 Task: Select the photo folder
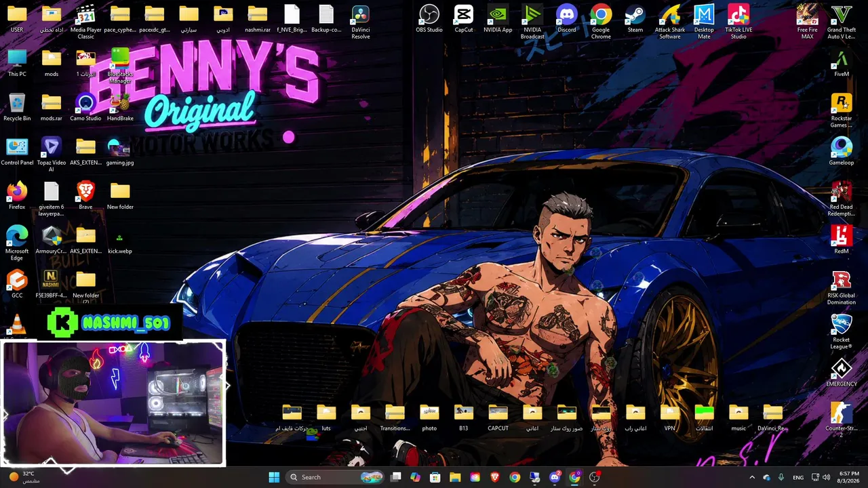(429, 418)
